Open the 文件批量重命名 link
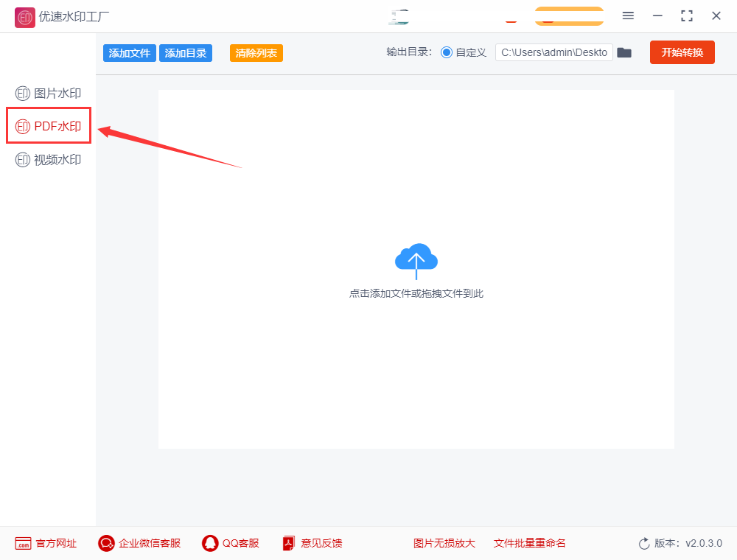 (x=529, y=544)
